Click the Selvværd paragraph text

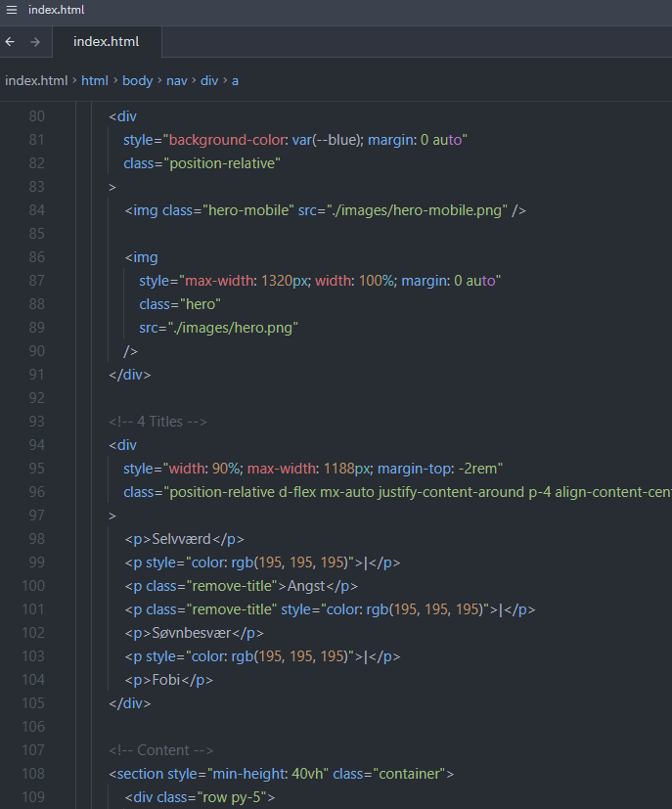tap(181, 539)
